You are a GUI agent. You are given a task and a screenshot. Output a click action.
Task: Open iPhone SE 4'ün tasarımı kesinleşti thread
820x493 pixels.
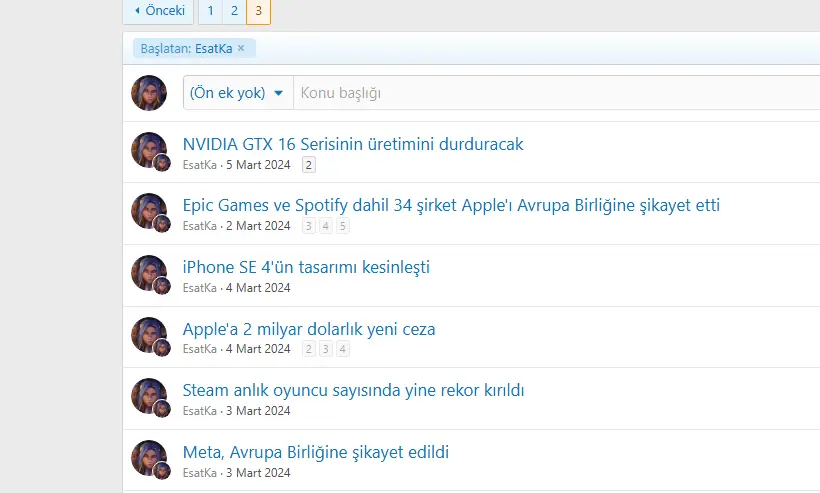pos(306,267)
